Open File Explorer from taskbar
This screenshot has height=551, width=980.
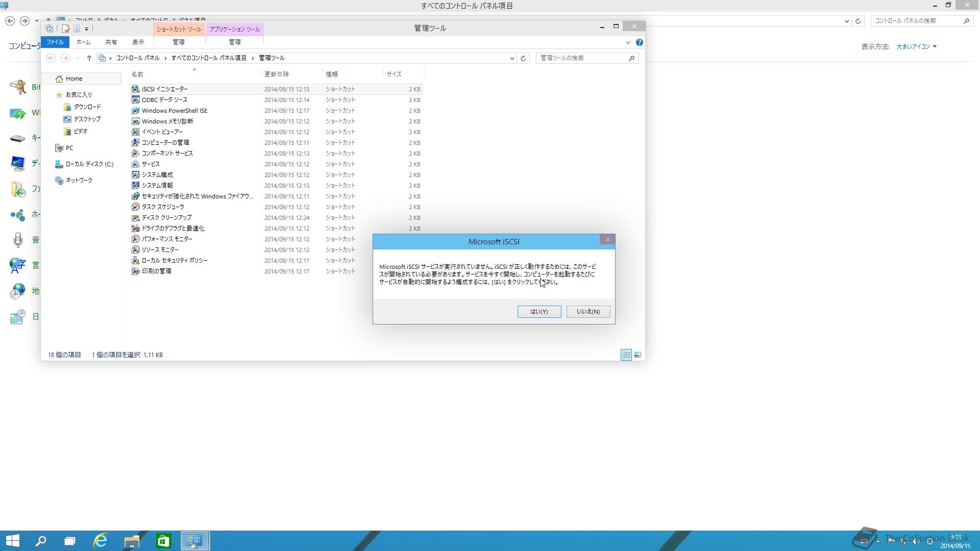132,541
